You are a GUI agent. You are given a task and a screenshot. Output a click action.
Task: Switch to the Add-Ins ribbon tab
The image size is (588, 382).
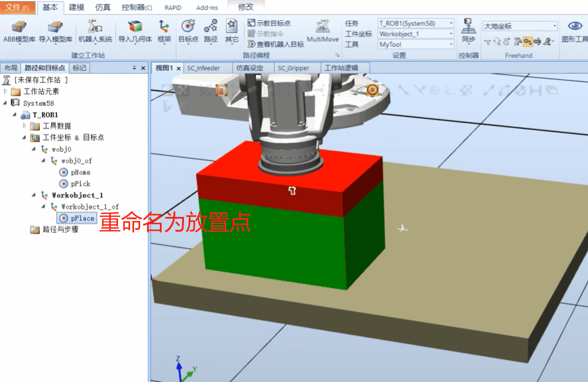tap(207, 7)
